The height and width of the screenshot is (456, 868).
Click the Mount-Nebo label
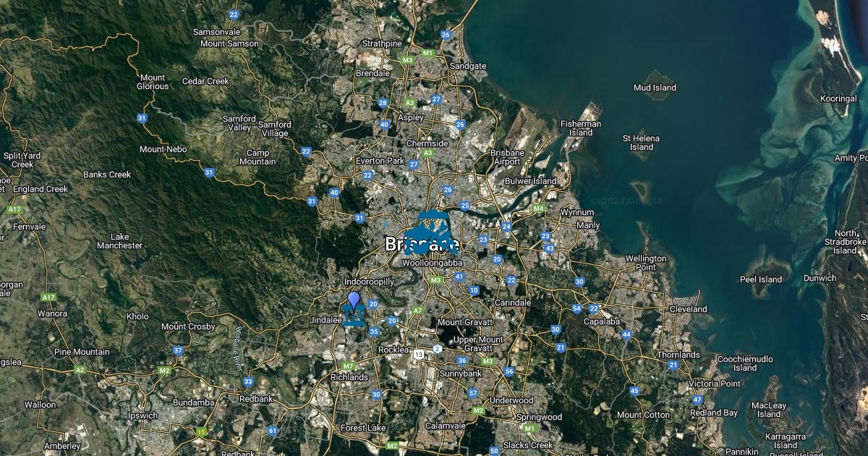click(163, 149)
